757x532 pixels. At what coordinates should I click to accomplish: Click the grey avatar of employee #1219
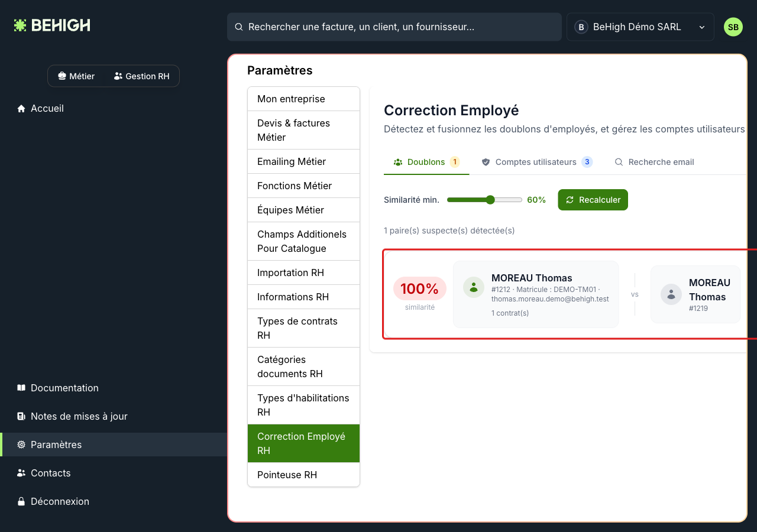pyautogui.click(x=671, y=294)
